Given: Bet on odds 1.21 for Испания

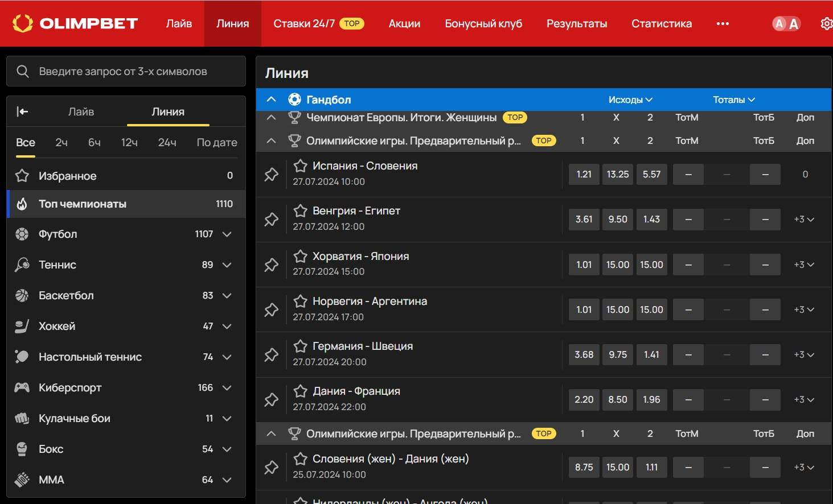Looking at the screenshot, I should tap(584, 175).
